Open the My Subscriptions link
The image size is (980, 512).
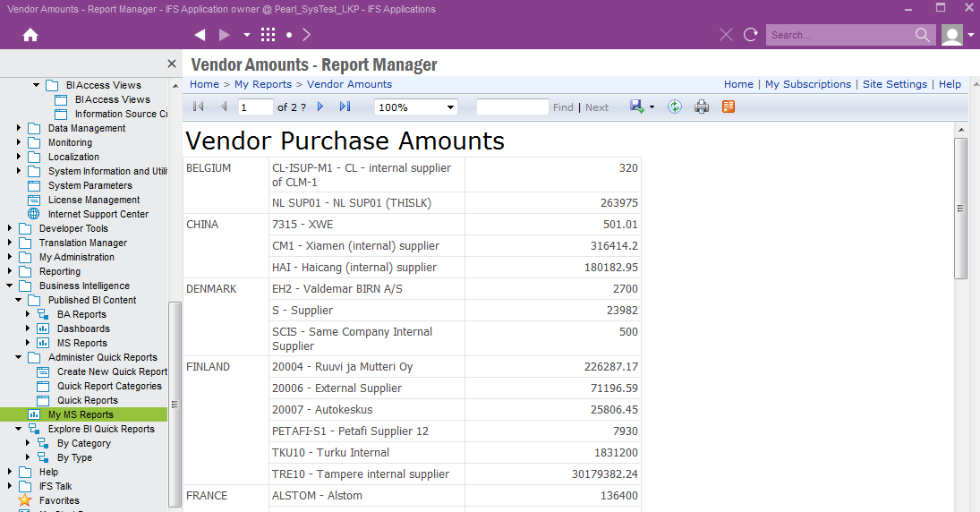click(x=807, y=84)
